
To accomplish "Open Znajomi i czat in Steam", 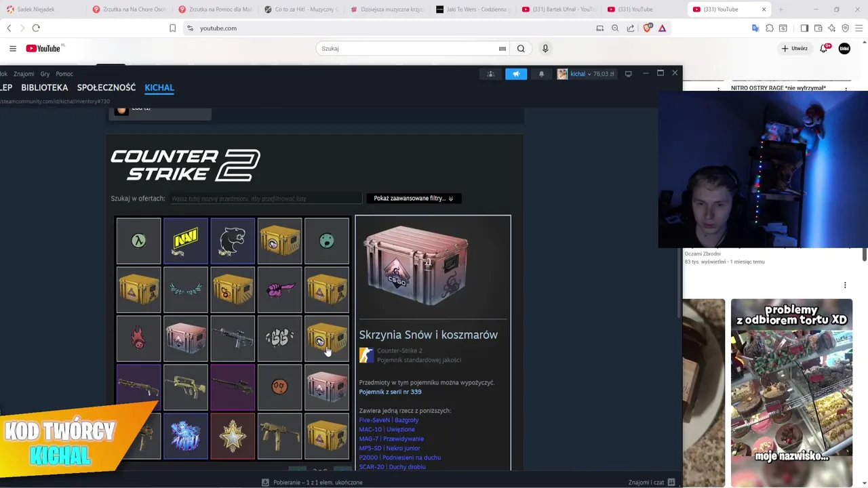I will point(651,483).
